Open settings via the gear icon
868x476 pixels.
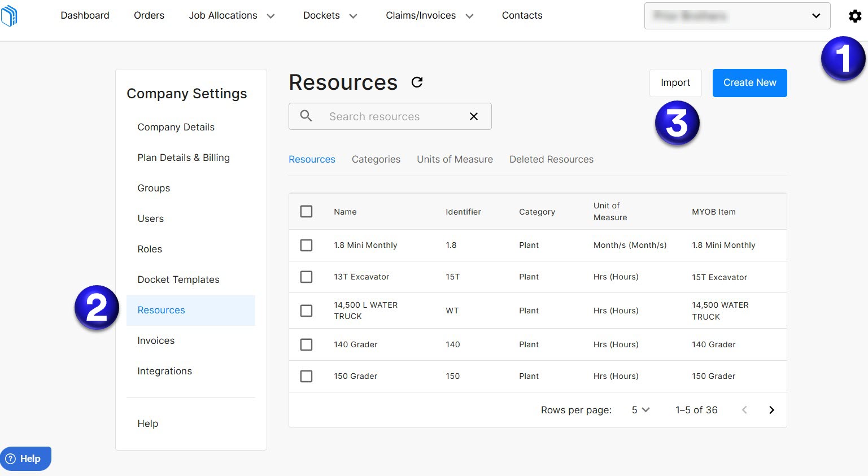(x=855, y=15)
